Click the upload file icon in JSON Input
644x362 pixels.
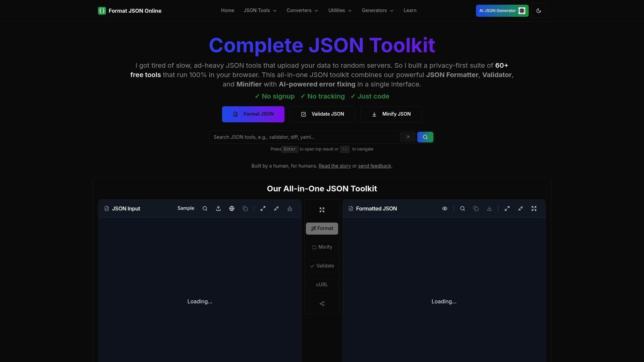point(218,208)
